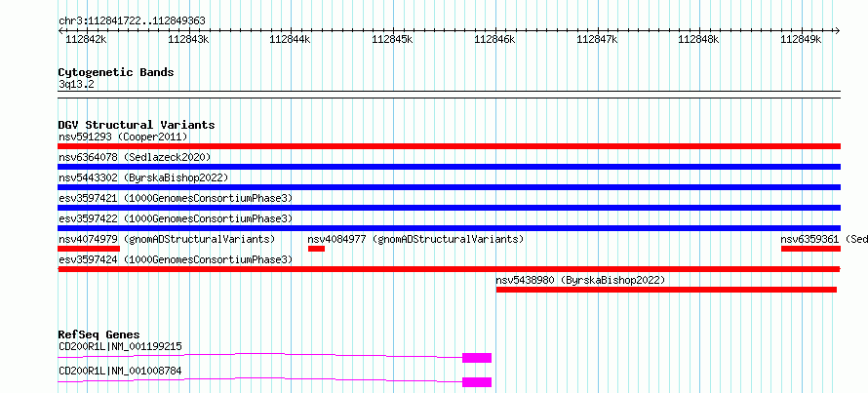Click the CD200R1L NM_001008784 exon block
Viewport: 868px width, 393px height.
477,382
